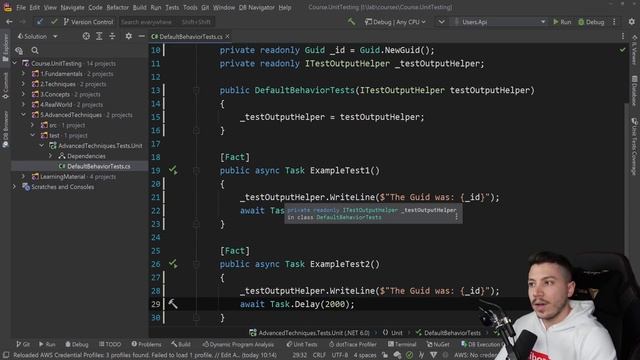
Task: Click the hammer quick-action icon on line 29
Action: pos(173,304)
